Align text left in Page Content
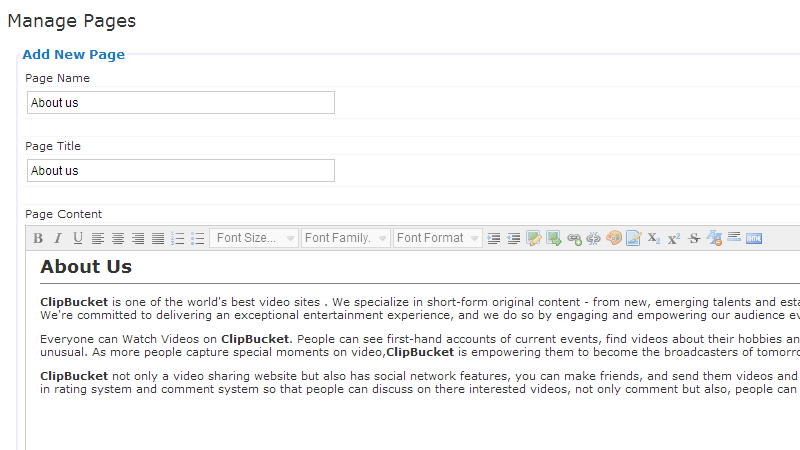This screenshot has height=450, width=800. point(97,238)
